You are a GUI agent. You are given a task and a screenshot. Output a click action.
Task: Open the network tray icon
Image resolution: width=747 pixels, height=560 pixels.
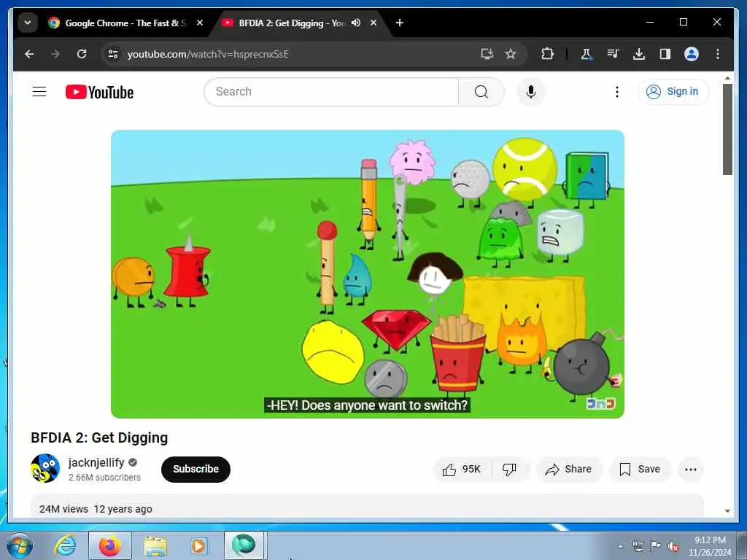tap(638, 547)
